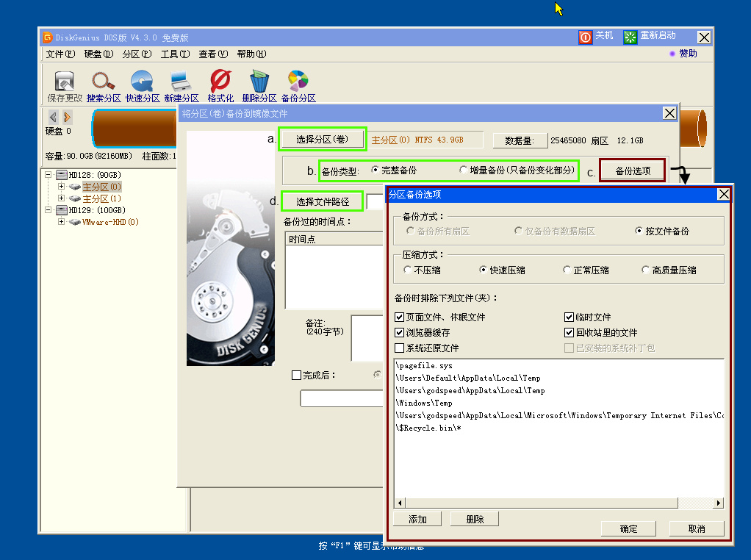This screenshot has height=560, width=751.
Task: Select 增量备份 incremental backup radio button
Action: click(463, 170)
